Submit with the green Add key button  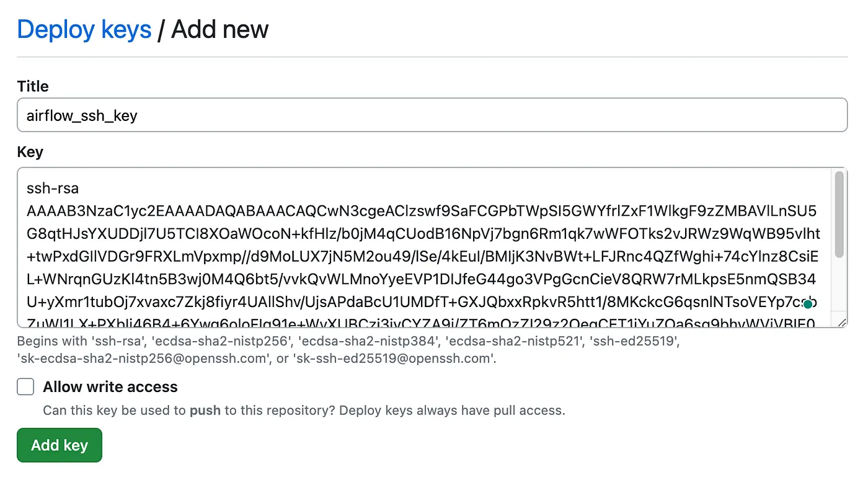(x=60, y=445)
